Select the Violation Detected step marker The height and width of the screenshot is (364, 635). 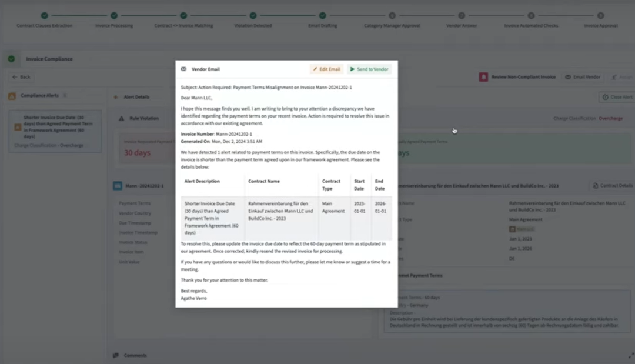pos(253,15)
